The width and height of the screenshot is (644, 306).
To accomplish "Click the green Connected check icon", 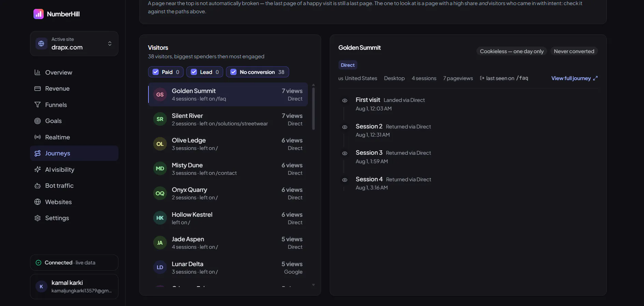I will [x=39, y=262].
